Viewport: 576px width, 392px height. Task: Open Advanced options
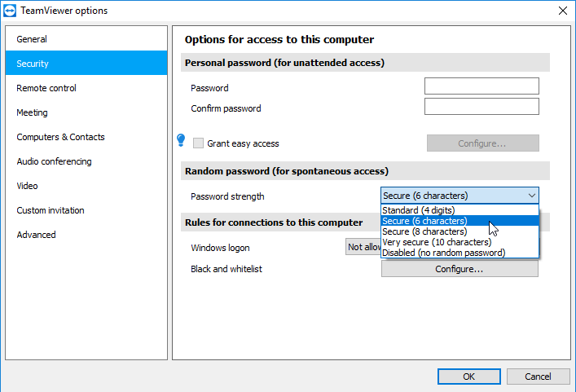pyautogui.click(x=37, y=235)
